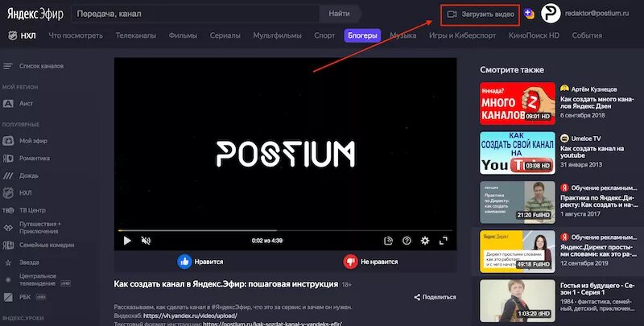The width and height of the screenshot is (644, 326).
Task: Open Как создать канал на youtube title
Action: click(x=592, y=152)
